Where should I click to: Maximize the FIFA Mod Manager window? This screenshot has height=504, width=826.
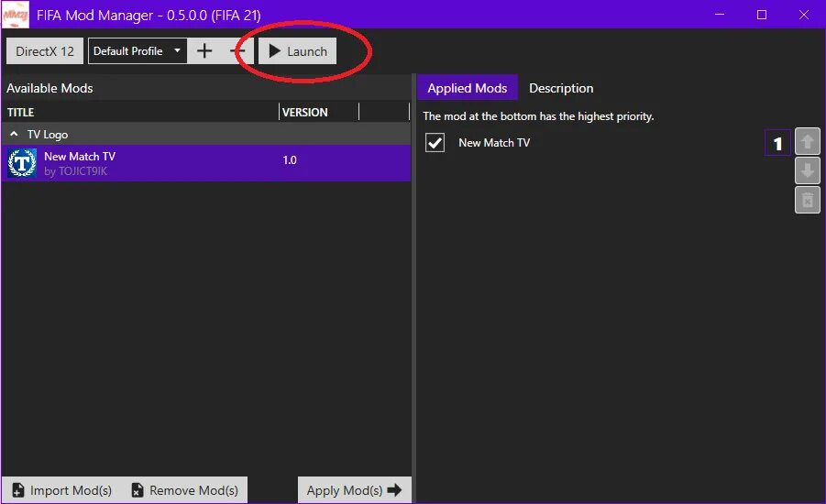[762, 15]
